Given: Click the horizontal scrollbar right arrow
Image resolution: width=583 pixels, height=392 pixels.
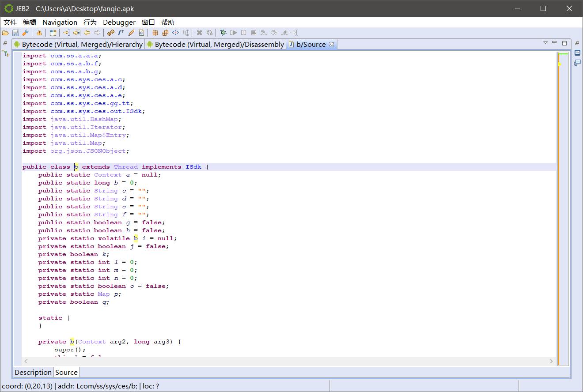Looking at the screenshot, I should pyautogui.click(x=551, y=361).
